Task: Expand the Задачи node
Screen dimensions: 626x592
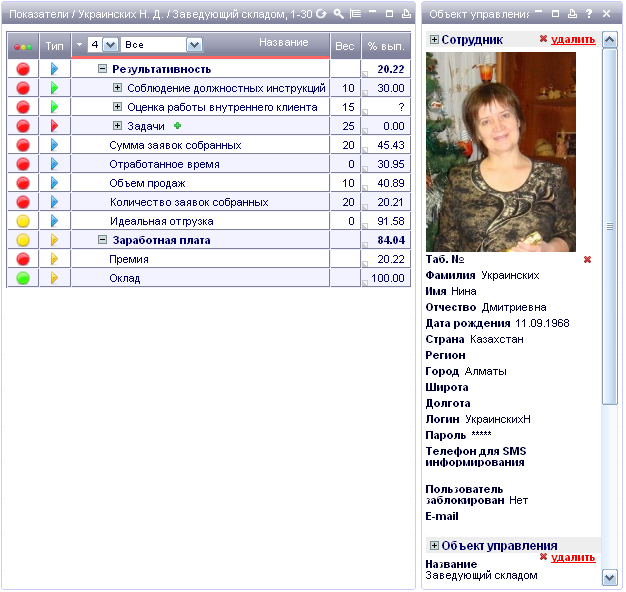Action: pos(117,126)
